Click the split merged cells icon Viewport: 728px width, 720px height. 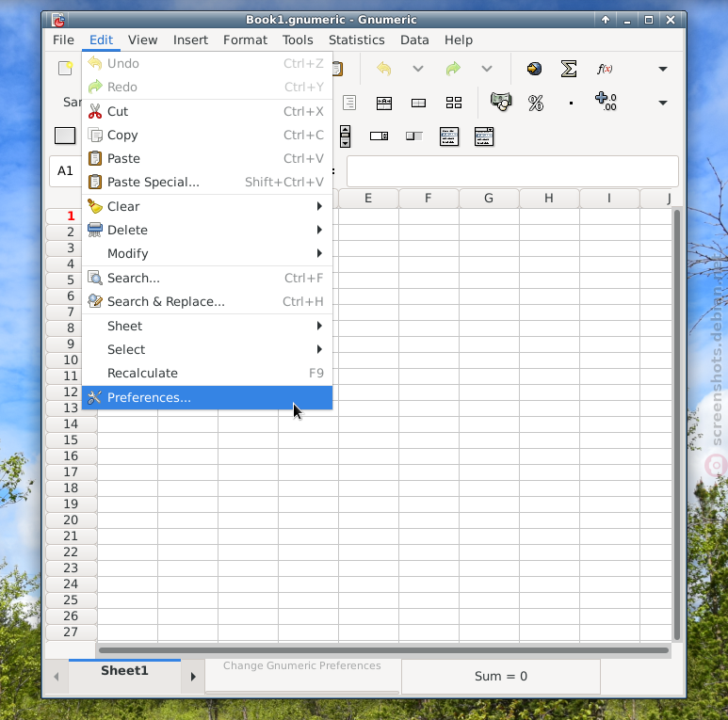[454, 103]
